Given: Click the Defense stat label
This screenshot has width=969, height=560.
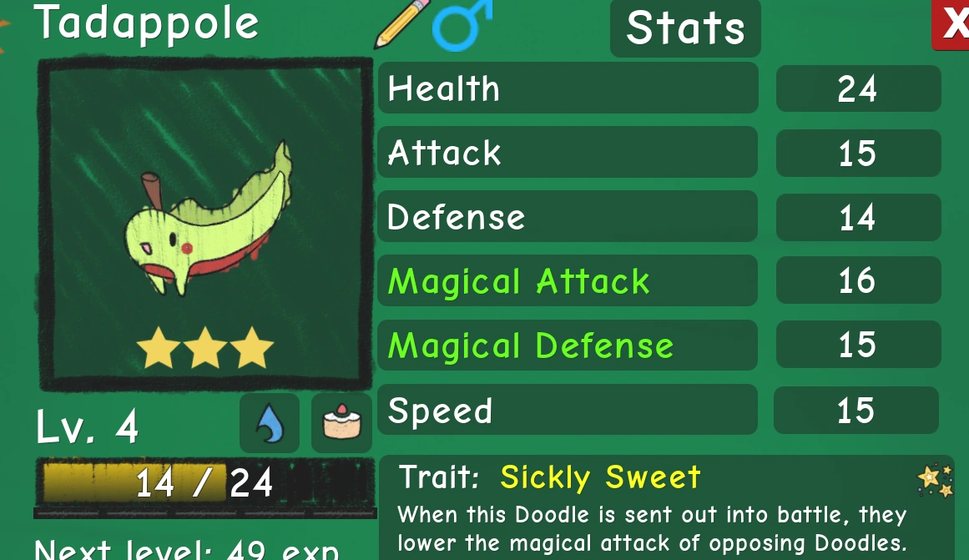Looking at the screenshot, I should (456, 217).
